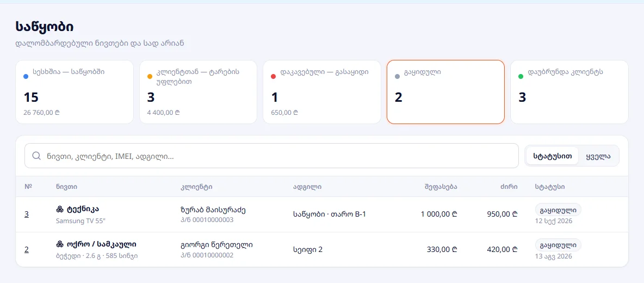
Task: Click personal number პ/ნ 00010000003
Action: pos(207,220)
